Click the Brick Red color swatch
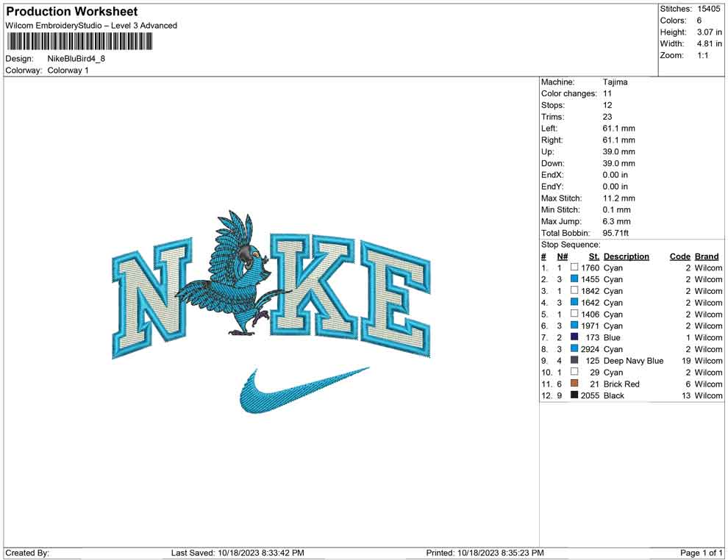 (574, 383)
